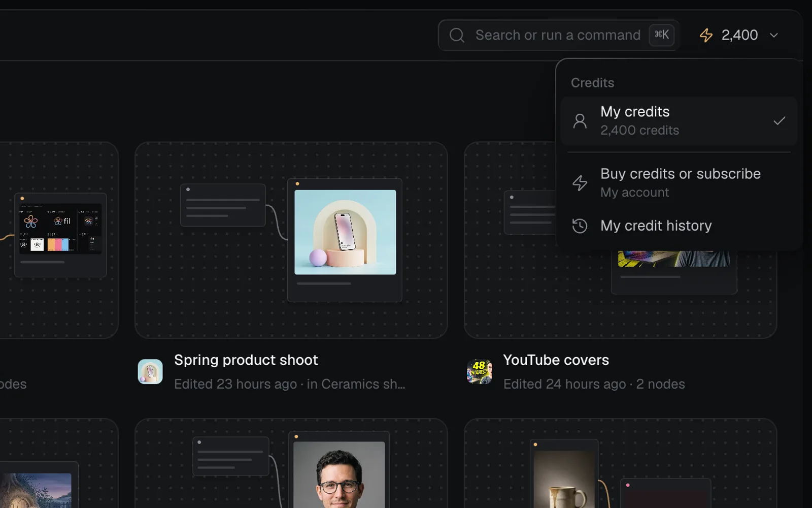Open My credit history
This screenshot has width=812, height=508.
[x=679, y=226]
